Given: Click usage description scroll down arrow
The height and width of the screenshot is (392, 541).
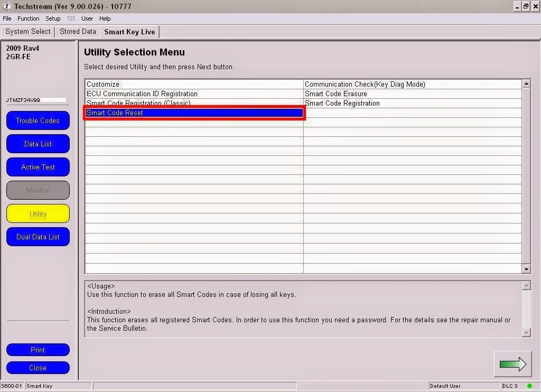Looking at the screenshot, I should coord(526,332).
